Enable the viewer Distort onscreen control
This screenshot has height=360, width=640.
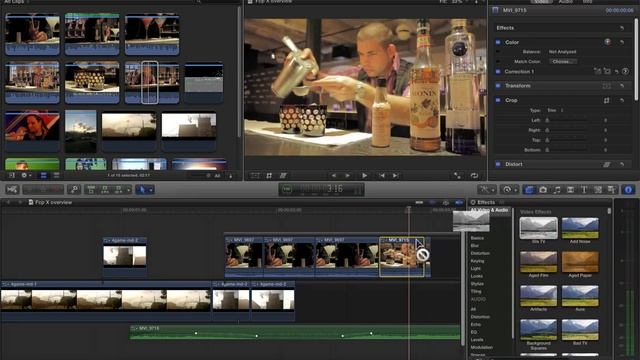coord(282,176)
